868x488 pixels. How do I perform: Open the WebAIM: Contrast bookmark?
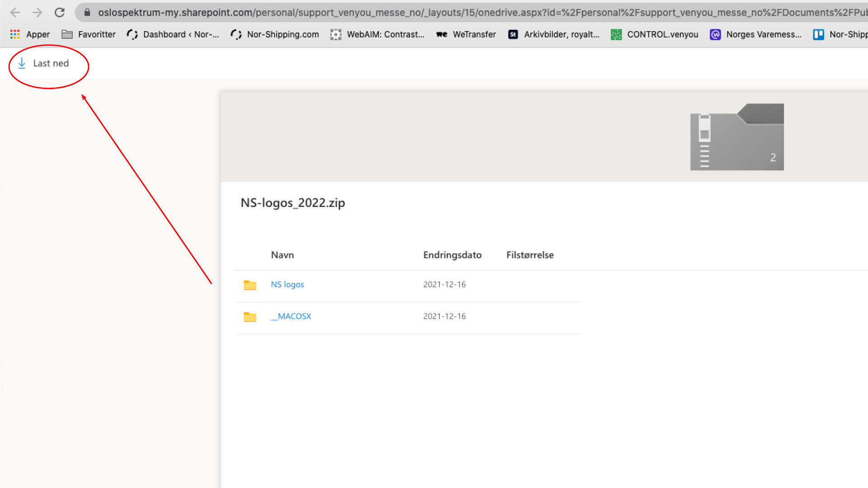pyautogui.click(x=377, y=34)
